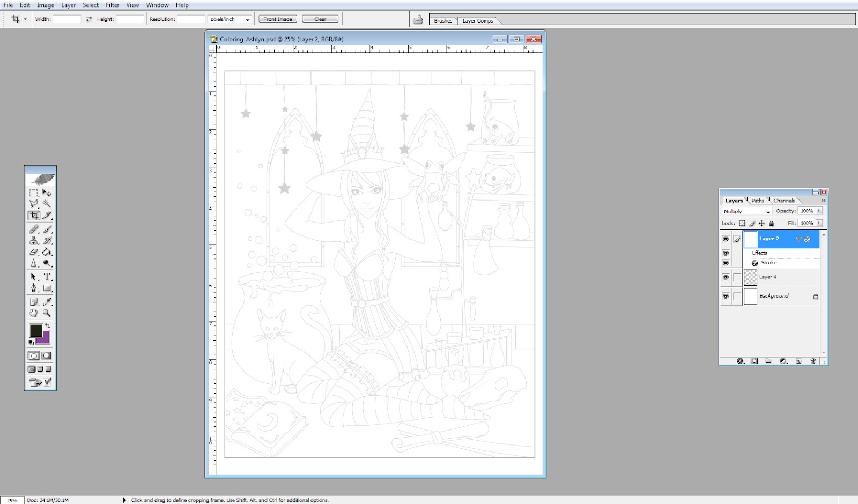Click the Add layer mask icon
The height and width of the screenshot is (504, 858).
coord(755,361)
